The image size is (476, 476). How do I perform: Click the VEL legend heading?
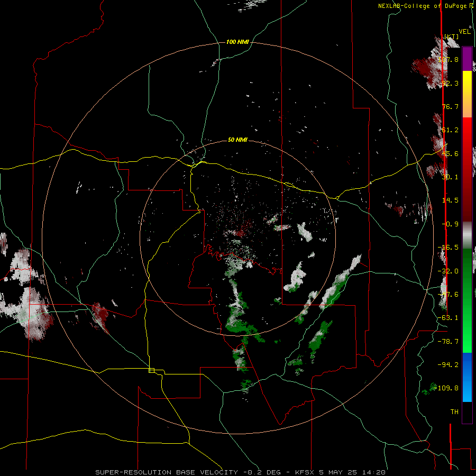(465, 32)
